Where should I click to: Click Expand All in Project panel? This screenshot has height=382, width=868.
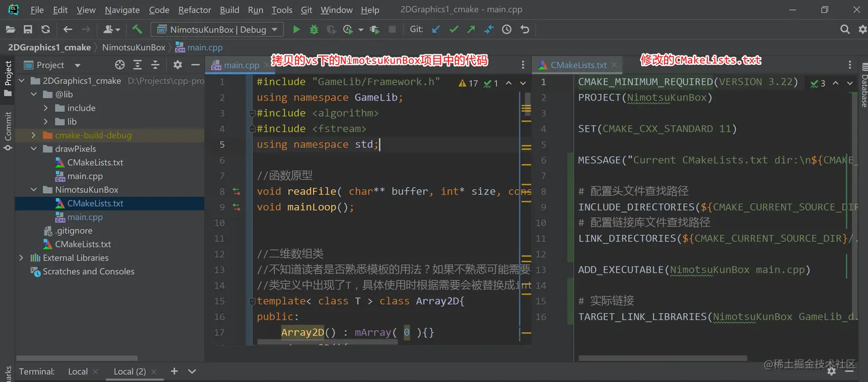point(137,65)
